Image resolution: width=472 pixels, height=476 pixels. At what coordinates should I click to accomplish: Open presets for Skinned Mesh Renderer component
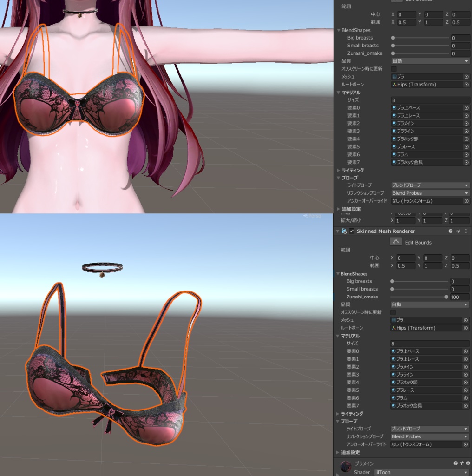coord(459,231)
